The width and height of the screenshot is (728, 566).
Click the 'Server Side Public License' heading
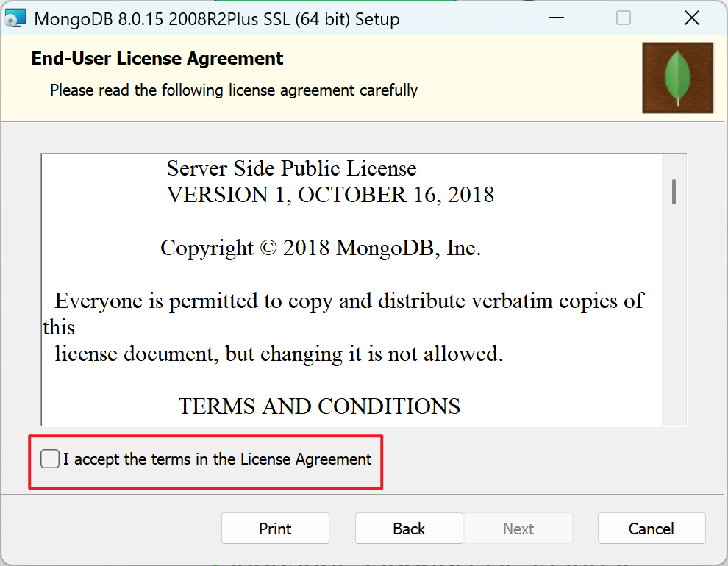point(292,168)
